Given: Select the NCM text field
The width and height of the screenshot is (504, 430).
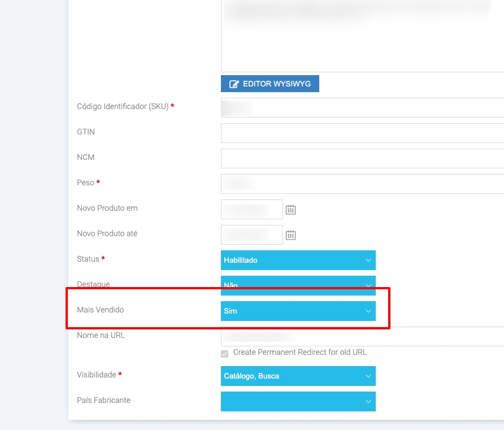Looking at the screenshot, I should 362,158.
